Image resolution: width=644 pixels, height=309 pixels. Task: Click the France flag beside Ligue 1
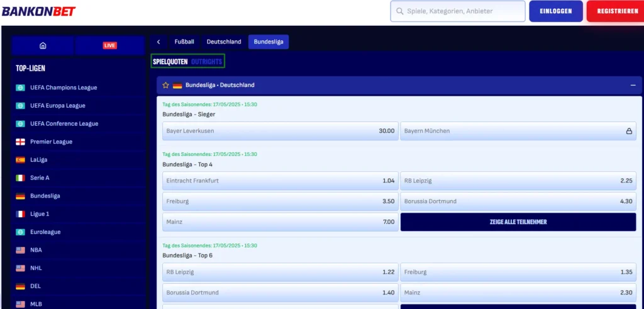pos(21,214)
